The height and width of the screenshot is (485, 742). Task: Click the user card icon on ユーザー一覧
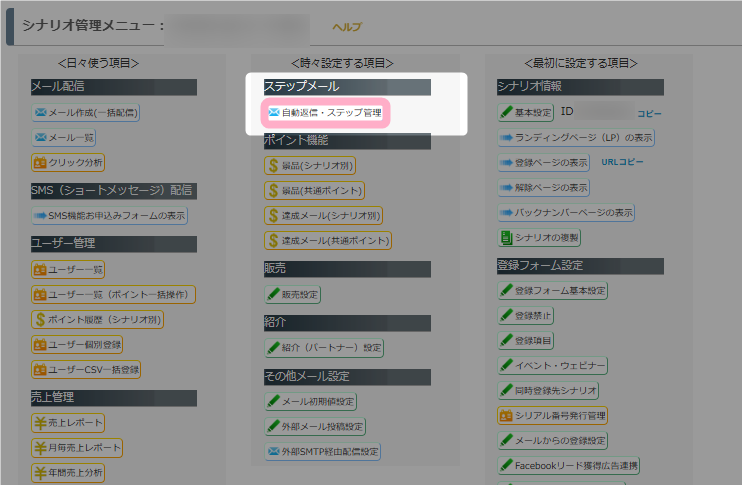[x=41, y=269]
